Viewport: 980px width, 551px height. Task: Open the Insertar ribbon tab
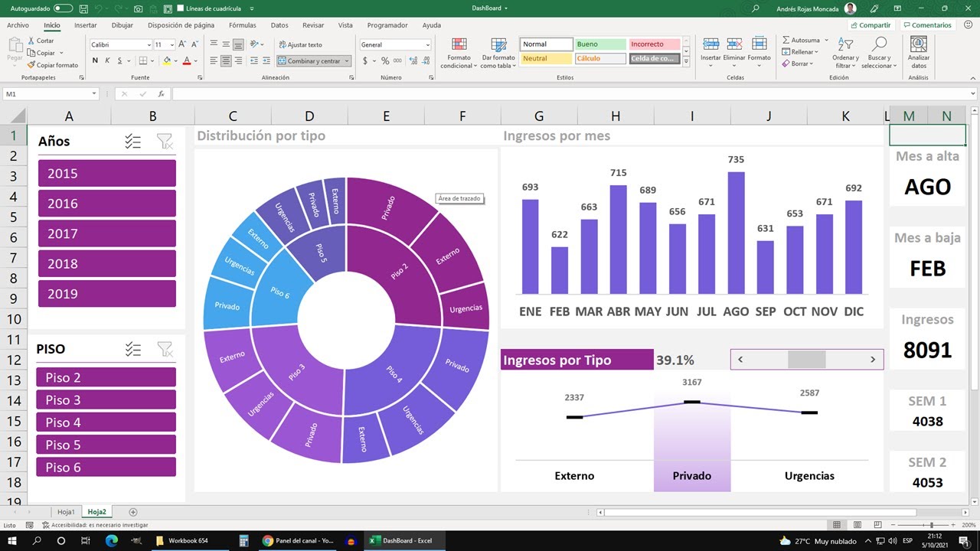(x=85, y=25)
